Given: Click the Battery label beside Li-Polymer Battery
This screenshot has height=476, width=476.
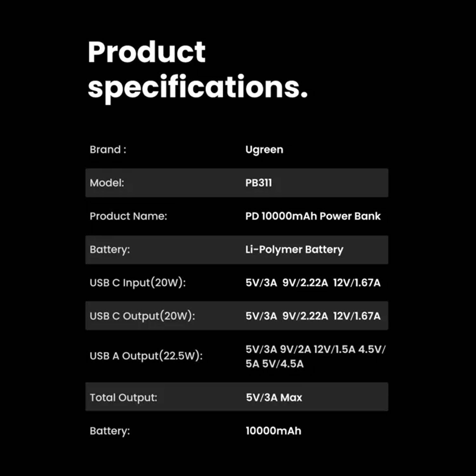Looking at the screenshot, I should click(x=110, y=250).
